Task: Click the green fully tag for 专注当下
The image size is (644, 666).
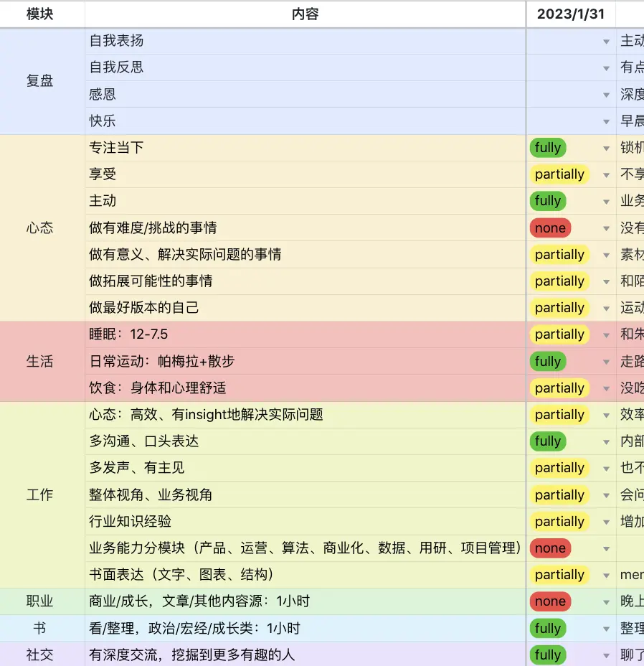Action: [x=548, y=148]
